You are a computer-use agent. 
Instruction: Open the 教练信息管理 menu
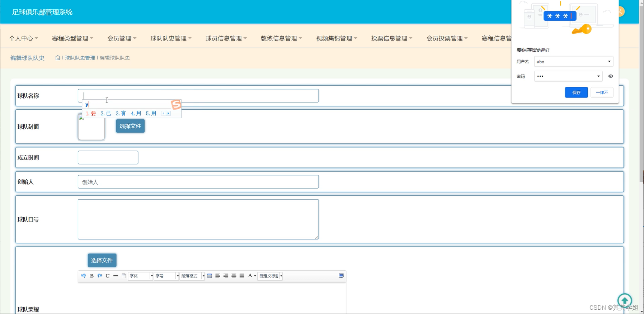coord(282,38)
